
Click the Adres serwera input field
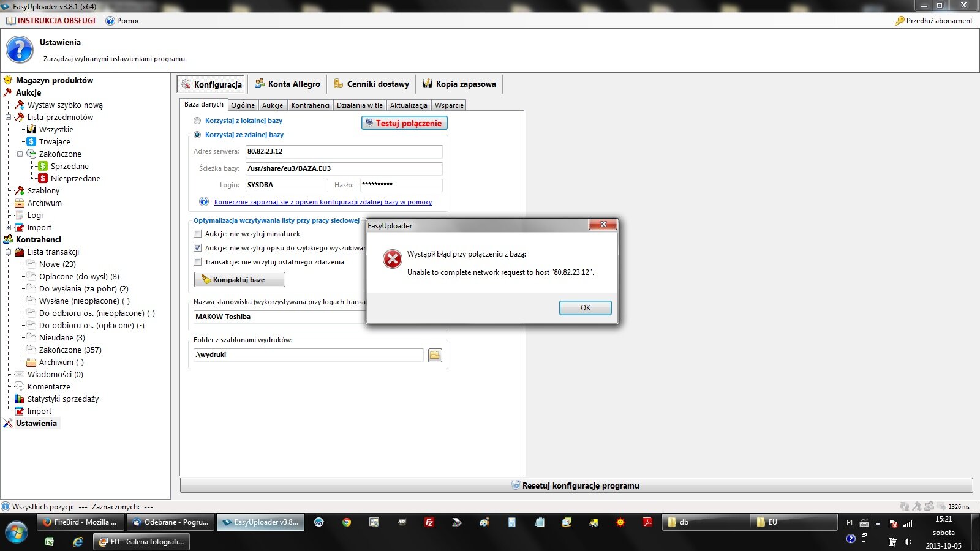point(343,151)
